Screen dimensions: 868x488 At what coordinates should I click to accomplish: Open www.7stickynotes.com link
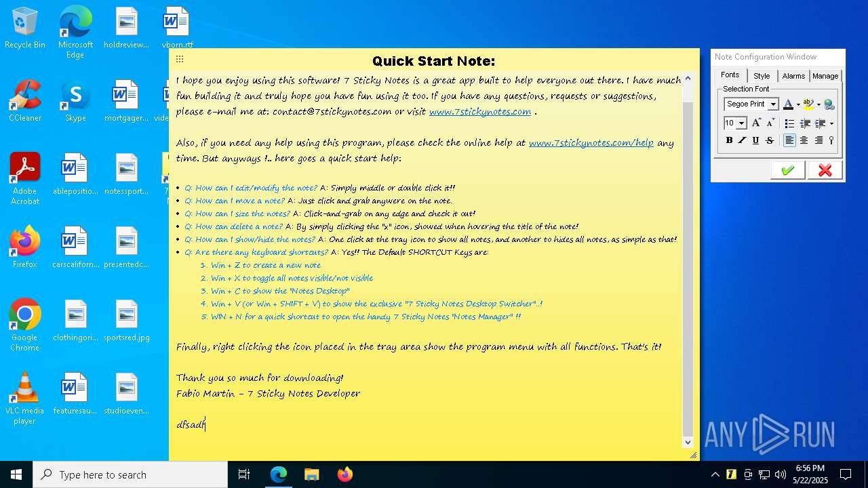[480, 112]
